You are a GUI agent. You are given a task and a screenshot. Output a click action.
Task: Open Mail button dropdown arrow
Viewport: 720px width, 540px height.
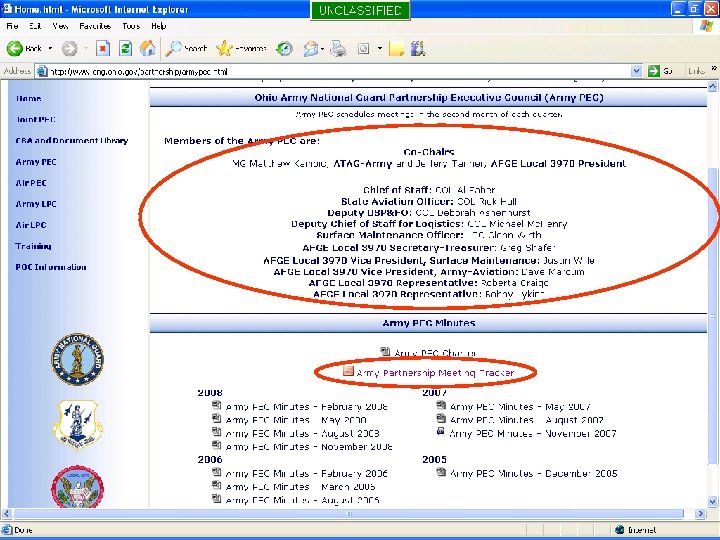(323, 48)
